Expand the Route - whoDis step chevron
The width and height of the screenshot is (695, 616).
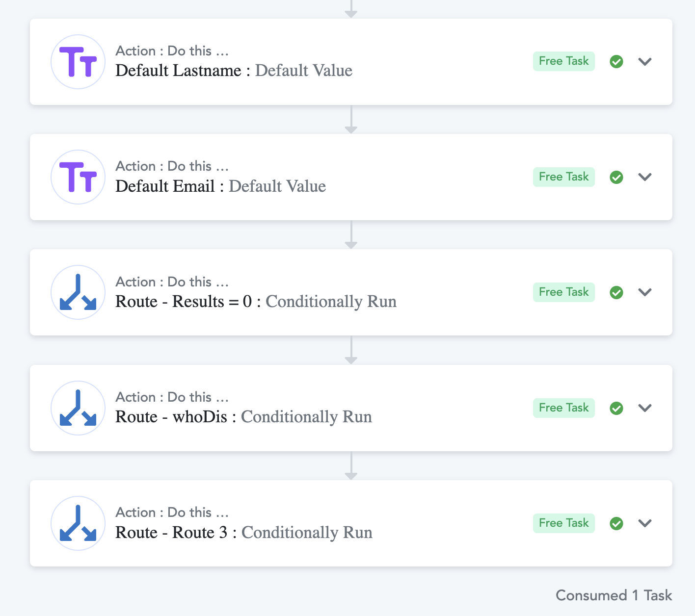point(645,408)
